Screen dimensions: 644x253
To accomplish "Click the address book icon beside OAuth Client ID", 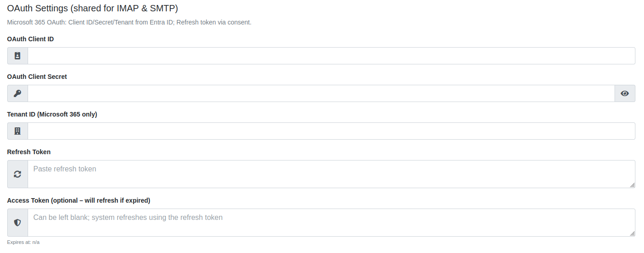I will click(18, 56).
